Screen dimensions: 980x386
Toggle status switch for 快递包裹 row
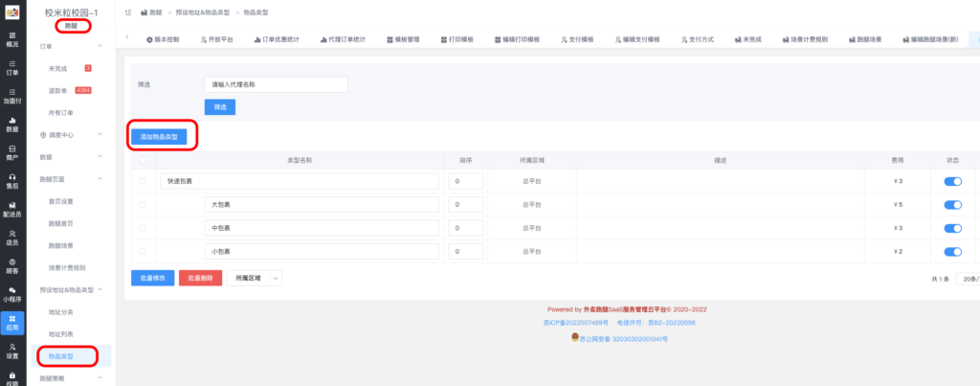953,180
